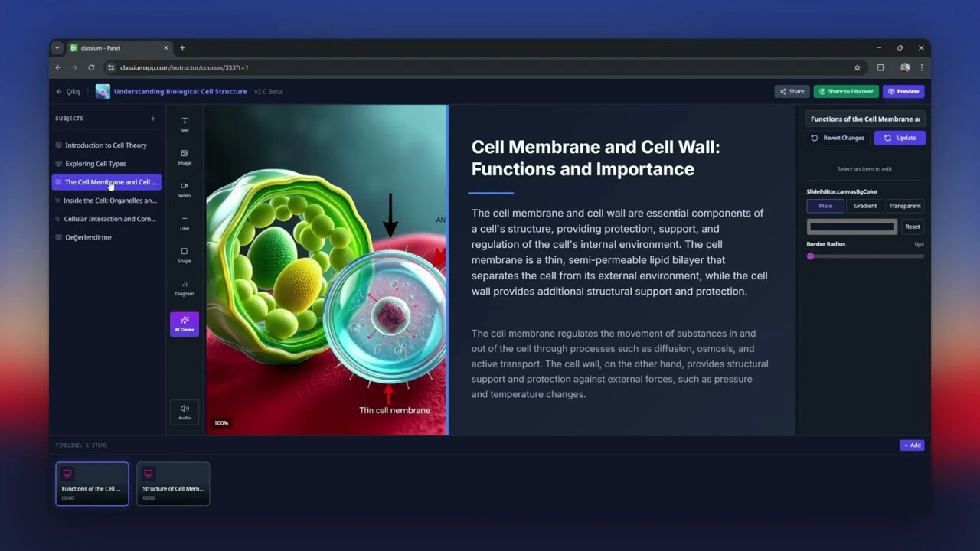Open Cellular Interaction and Com... subject
The image size is (980, 551).
[x=106, y=219]
